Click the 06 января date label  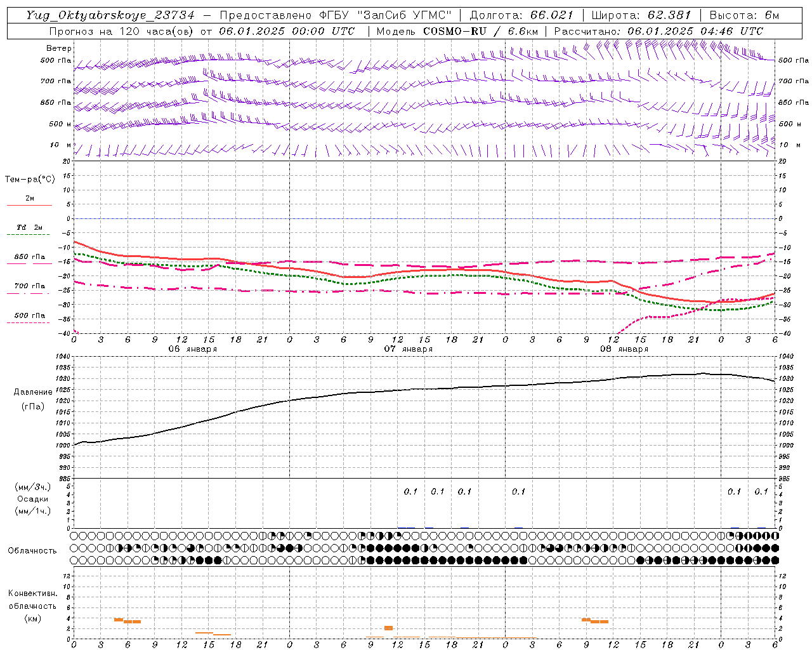click(x=192, y=349)
